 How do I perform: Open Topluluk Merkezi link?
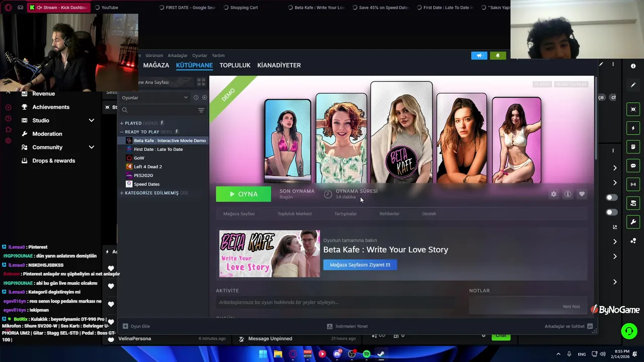[x=295, y=214]
